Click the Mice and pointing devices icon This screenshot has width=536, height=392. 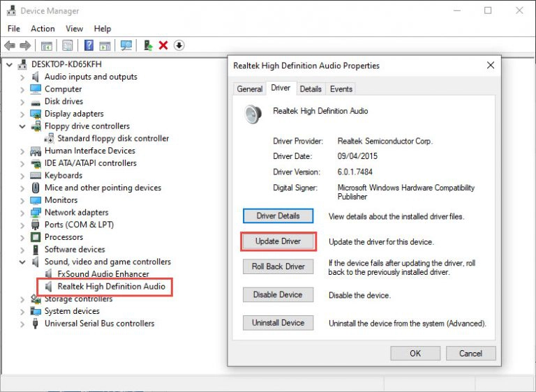point(36,188)
